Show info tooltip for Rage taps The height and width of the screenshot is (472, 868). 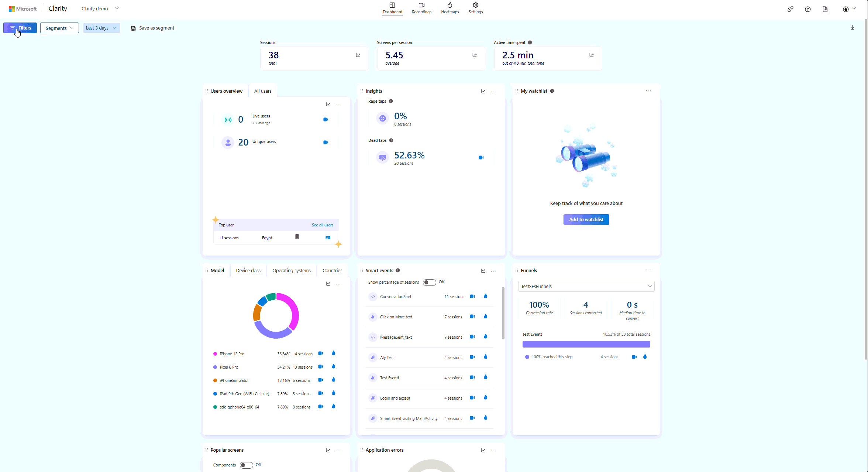coord(391,101)
